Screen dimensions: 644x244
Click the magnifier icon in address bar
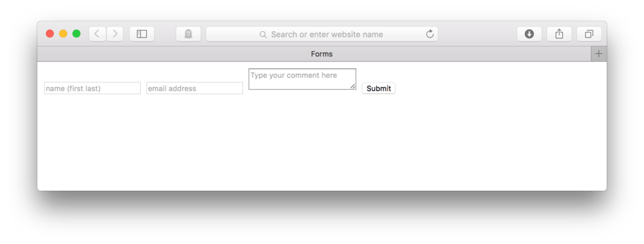coord(263,35)
